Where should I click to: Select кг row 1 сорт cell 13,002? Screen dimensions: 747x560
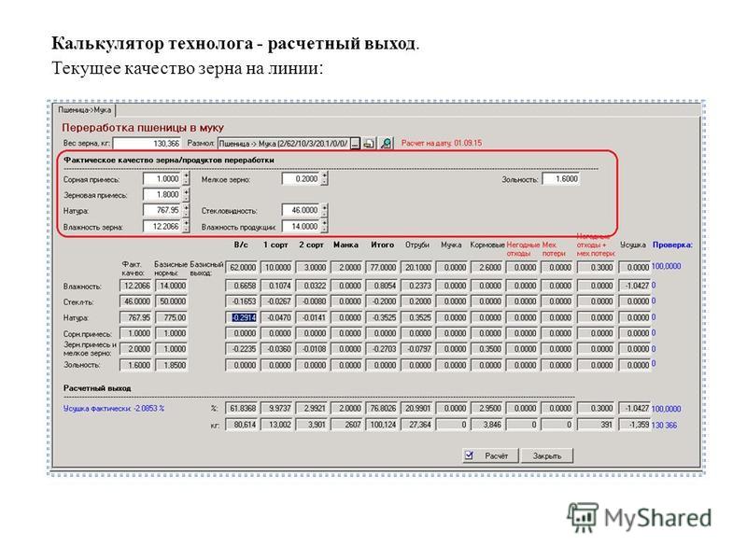click(x=277, y=425)
